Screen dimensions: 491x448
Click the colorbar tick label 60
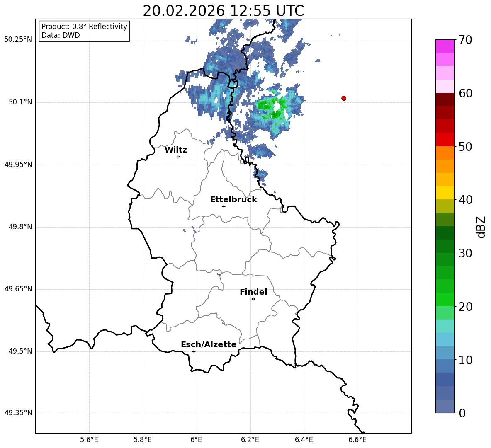coord(466,93)
